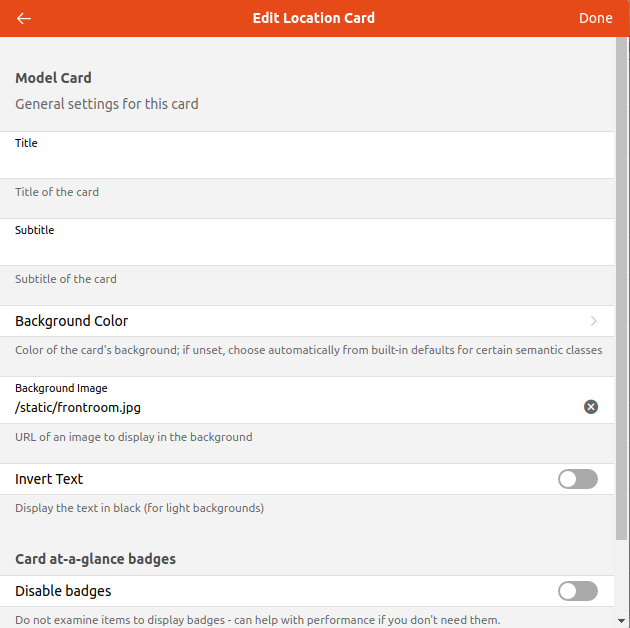Image resolution: width=630 pixels, height=628 pixels.
Task: Click Done to finish editing
Action: (595, 18)
